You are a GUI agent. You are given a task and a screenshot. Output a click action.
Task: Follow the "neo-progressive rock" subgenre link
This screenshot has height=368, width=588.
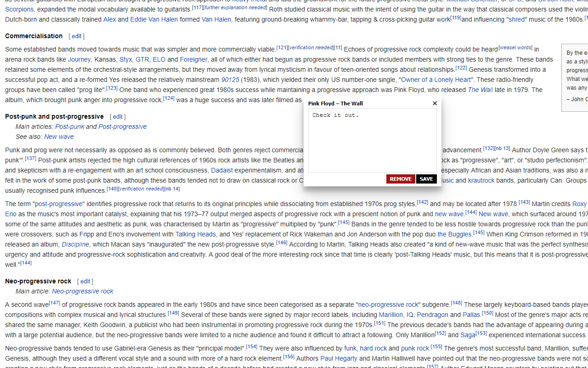(x=388, y=305)
